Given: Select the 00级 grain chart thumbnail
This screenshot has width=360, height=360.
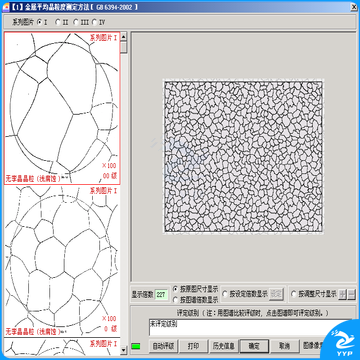Looking at the screenshot, I should point(62,108).
